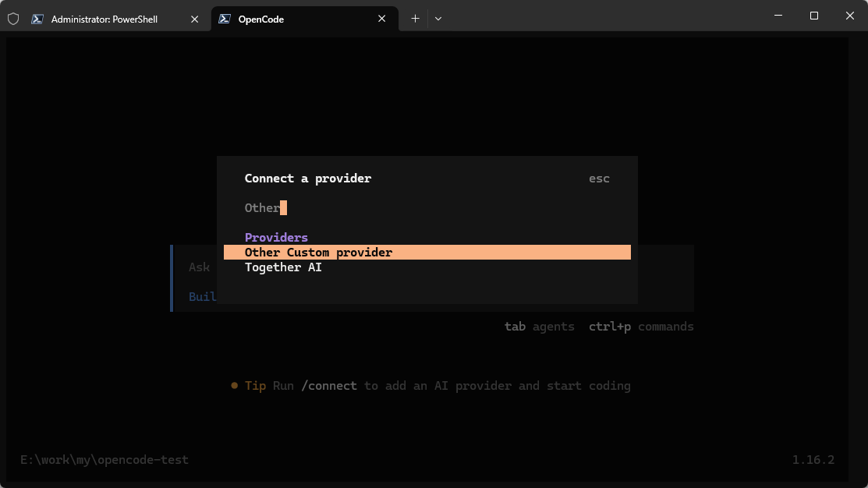
Task: Click the orange Tip bullet dot
Action: (x=234, y=386)
